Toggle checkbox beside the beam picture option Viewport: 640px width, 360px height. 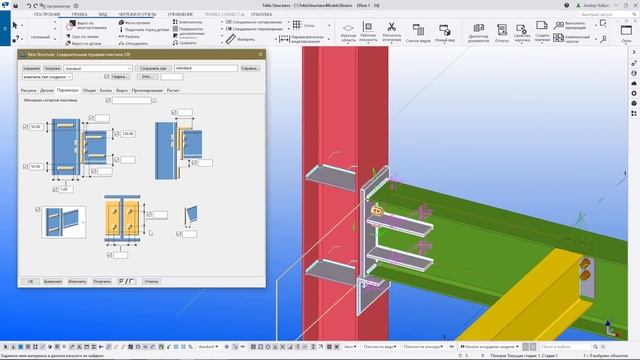38,209
